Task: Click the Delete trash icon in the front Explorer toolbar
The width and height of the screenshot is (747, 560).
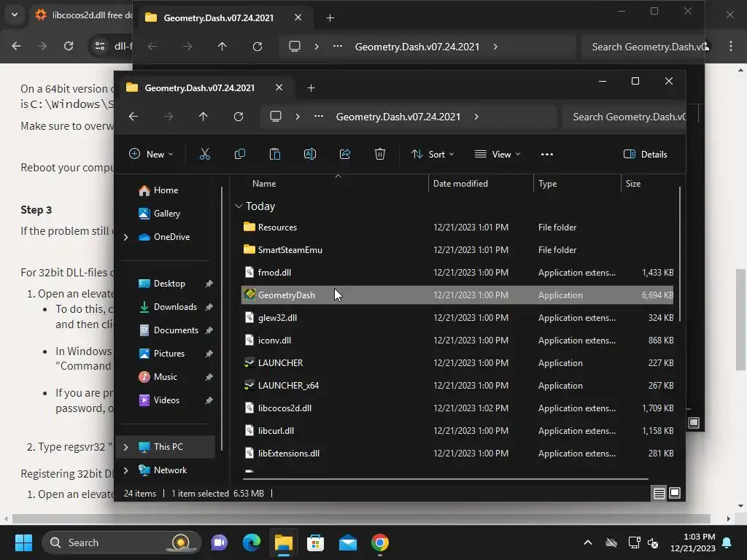Action: 379,155
